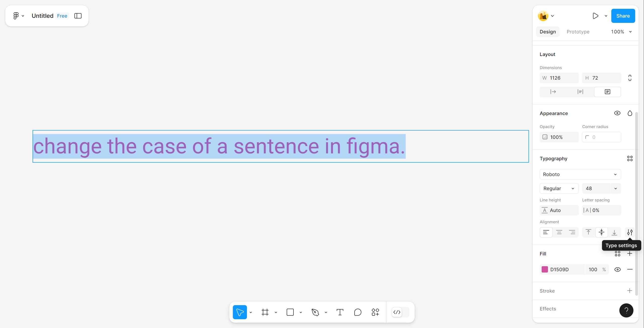
Task: Select the Text tool in the toolbar
Action: tap(340, 312)
